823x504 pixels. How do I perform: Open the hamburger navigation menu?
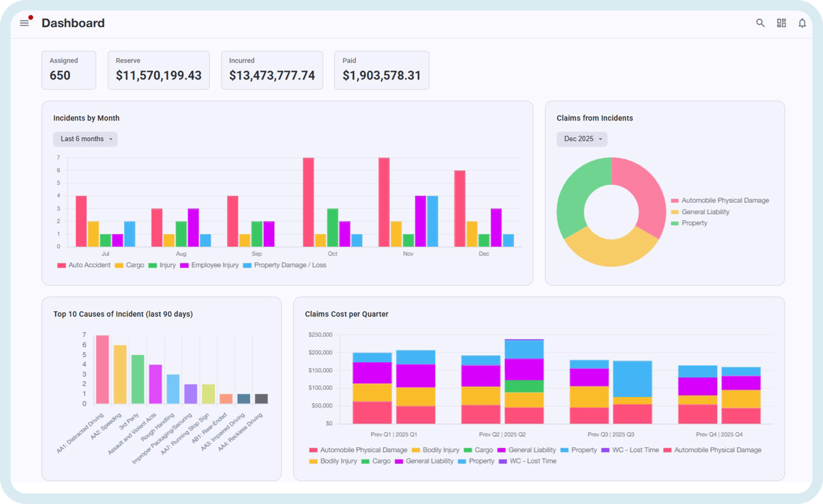coord(24,23)
